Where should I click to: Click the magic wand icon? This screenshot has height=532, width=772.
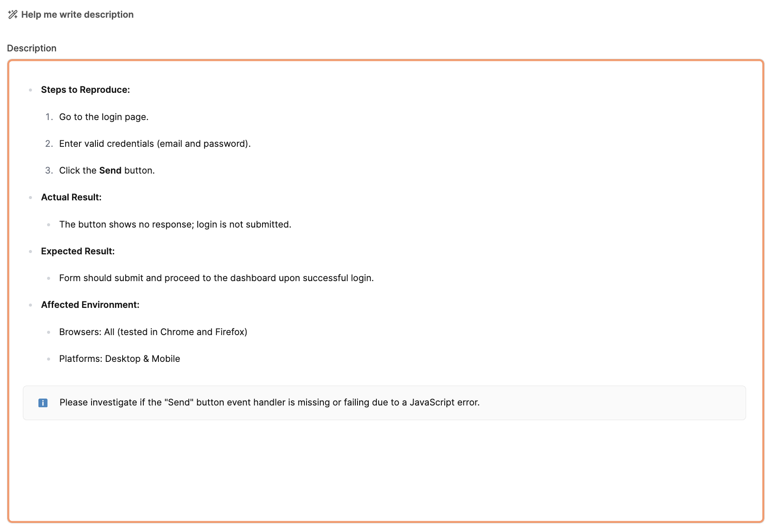13,15
